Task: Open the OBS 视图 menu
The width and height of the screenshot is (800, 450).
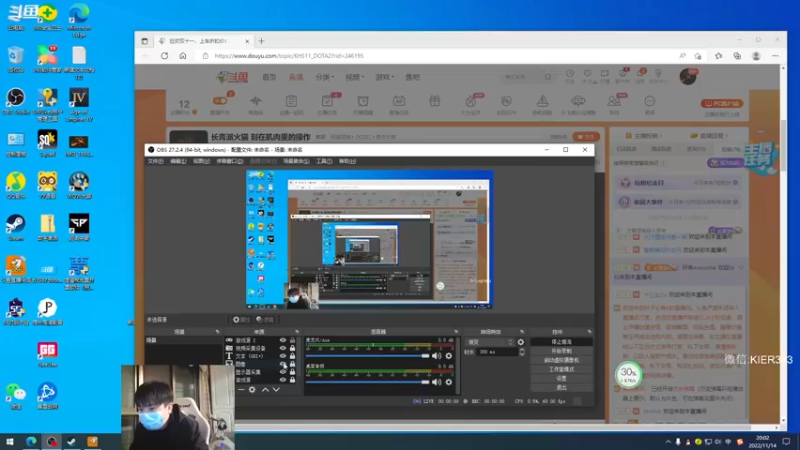Action: click(201, 161)
